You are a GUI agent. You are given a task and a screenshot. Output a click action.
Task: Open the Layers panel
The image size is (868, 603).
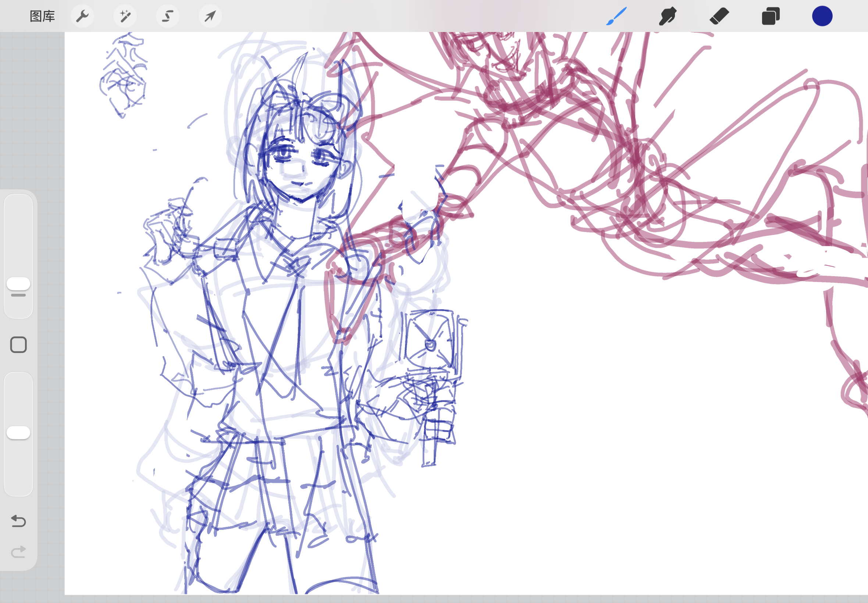(x=771, y=16)
